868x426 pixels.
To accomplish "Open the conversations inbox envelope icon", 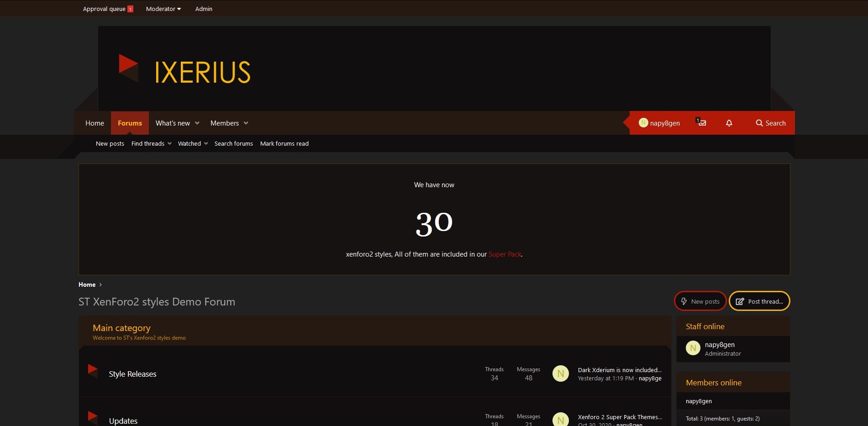I will 702,123.
